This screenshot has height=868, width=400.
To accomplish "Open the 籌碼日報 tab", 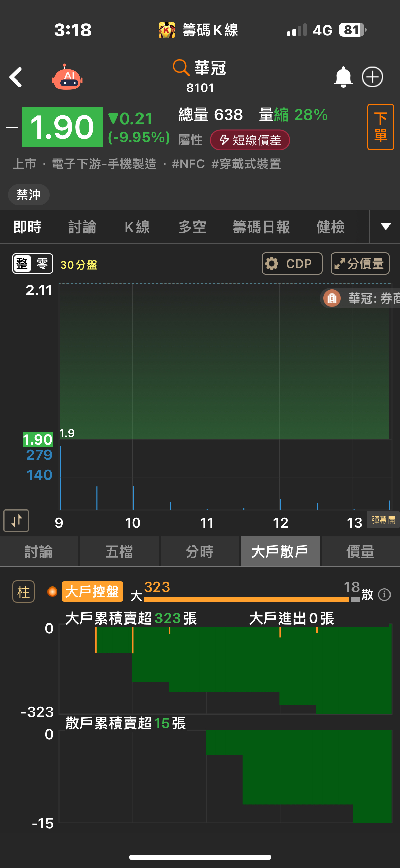I will pyautogui.click(x=261, y=227).
